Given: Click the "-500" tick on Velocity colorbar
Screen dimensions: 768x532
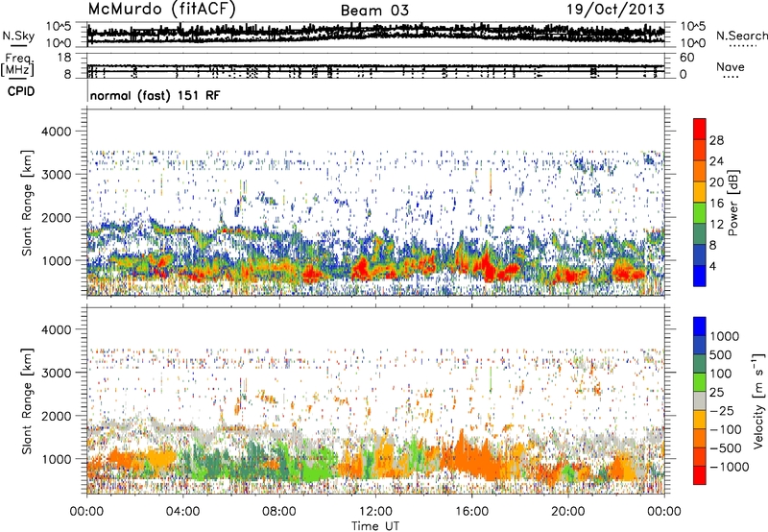Looking at the screenshot, I should (x=726, y=448).
